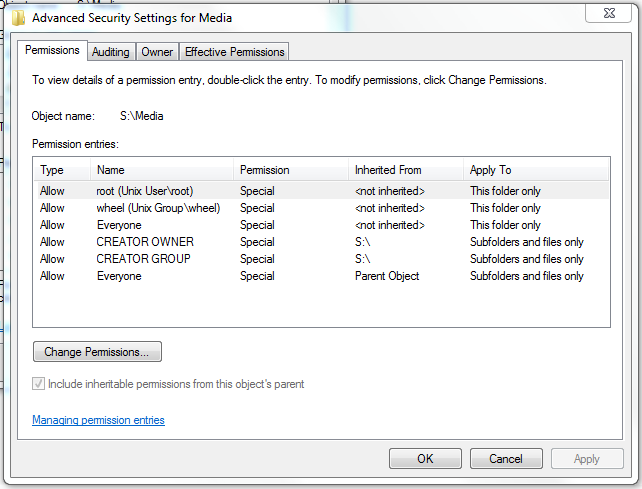Image resolution: width=642 pixels, height=489 pixels.
Task: Select the Permissions tab
Action: click(52, 50)
